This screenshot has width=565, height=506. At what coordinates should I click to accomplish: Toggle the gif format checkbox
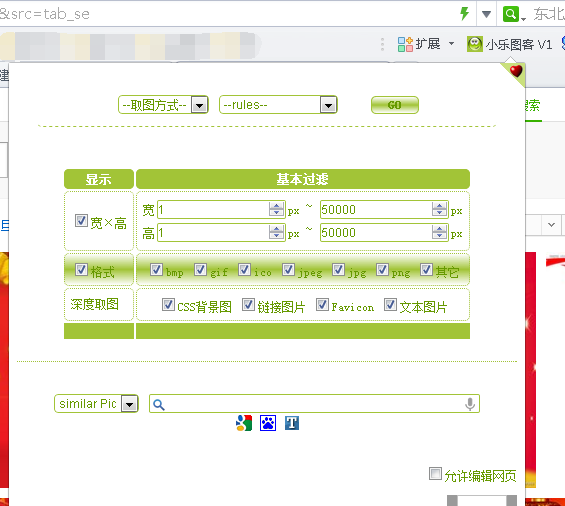200,270
